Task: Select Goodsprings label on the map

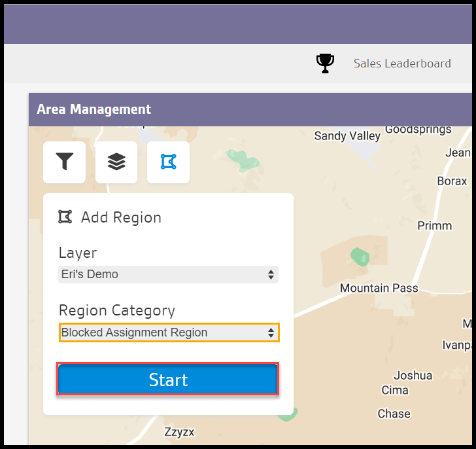Action: click(419, 129)
